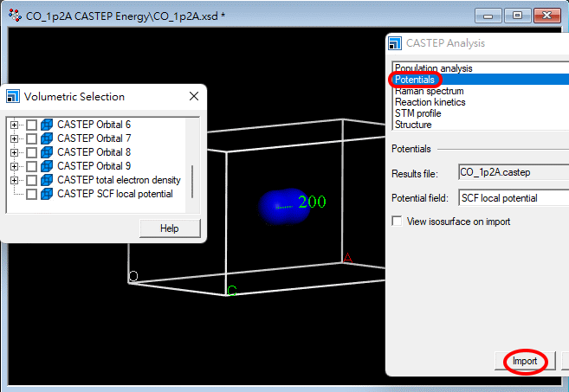Click the CASTEP Orbital 9 cube icon
Image resolution: width=569 pixels, height=392 pixels.
pos(47,166)
